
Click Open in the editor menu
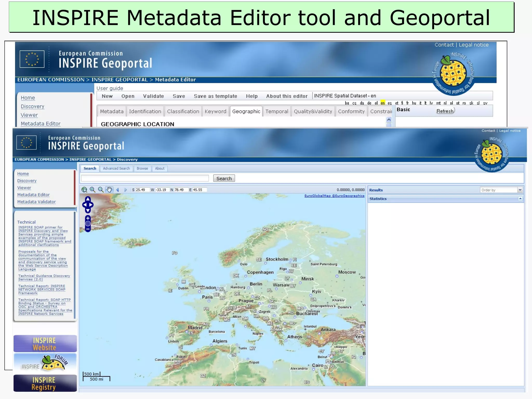[x=128, y=96]
